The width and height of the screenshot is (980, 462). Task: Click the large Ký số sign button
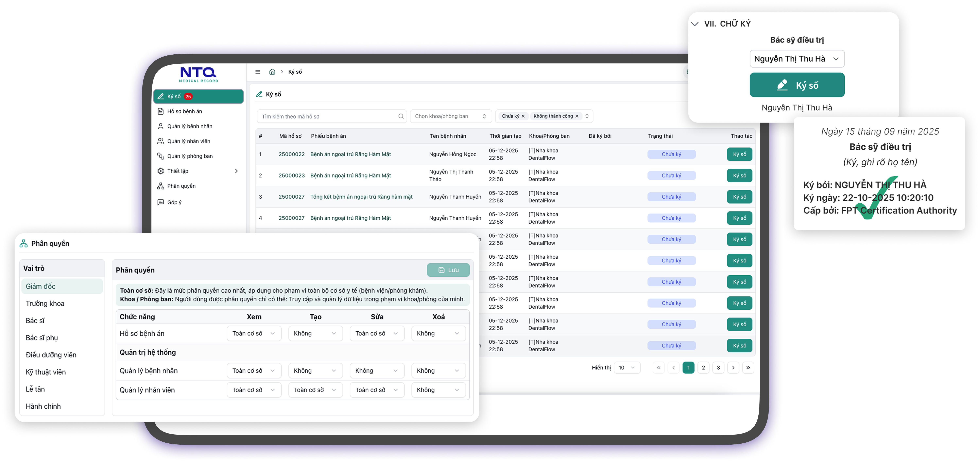pos(797,85)
